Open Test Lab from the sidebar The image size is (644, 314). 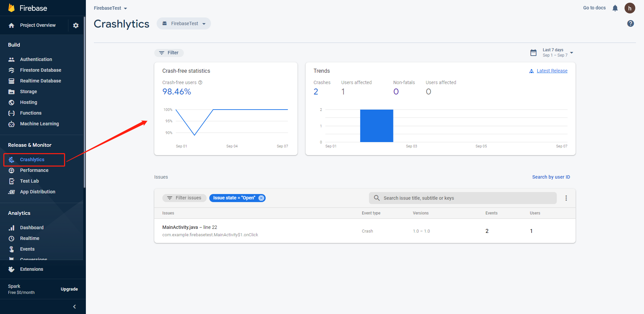(29, 181)
